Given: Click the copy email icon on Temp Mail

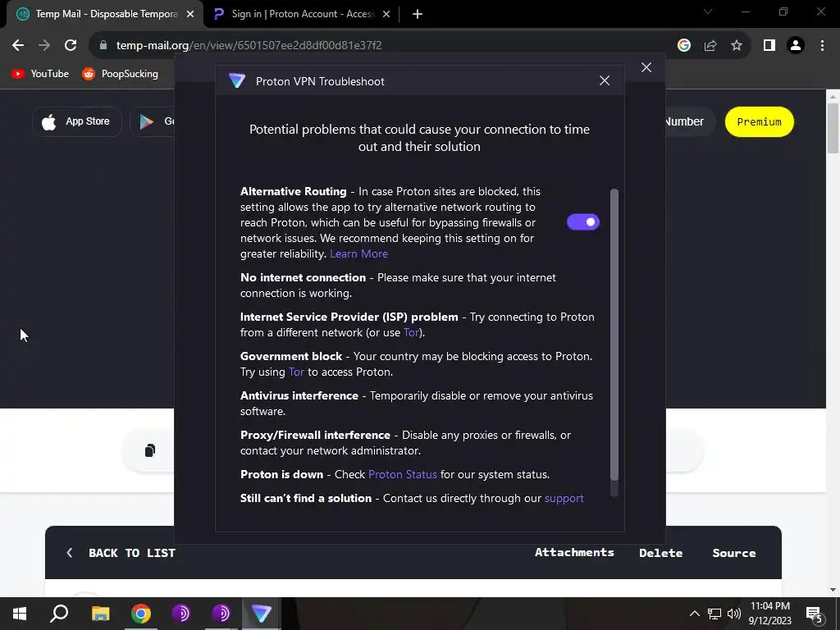Looking at the screenshot, I should click(x=150, y=450).
